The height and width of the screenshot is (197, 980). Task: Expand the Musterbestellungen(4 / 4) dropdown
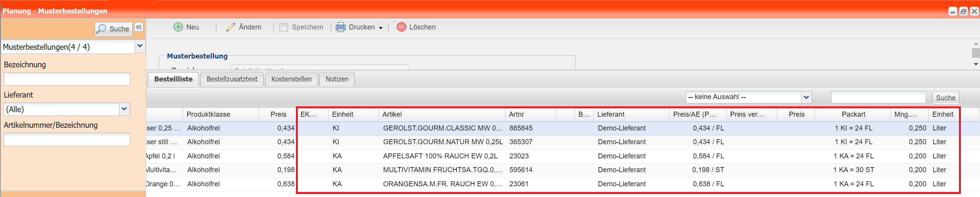pos(140,47)
